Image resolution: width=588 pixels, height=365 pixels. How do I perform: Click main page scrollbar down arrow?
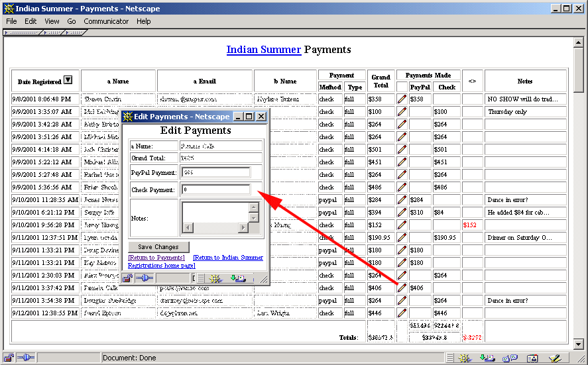[578, 343]
